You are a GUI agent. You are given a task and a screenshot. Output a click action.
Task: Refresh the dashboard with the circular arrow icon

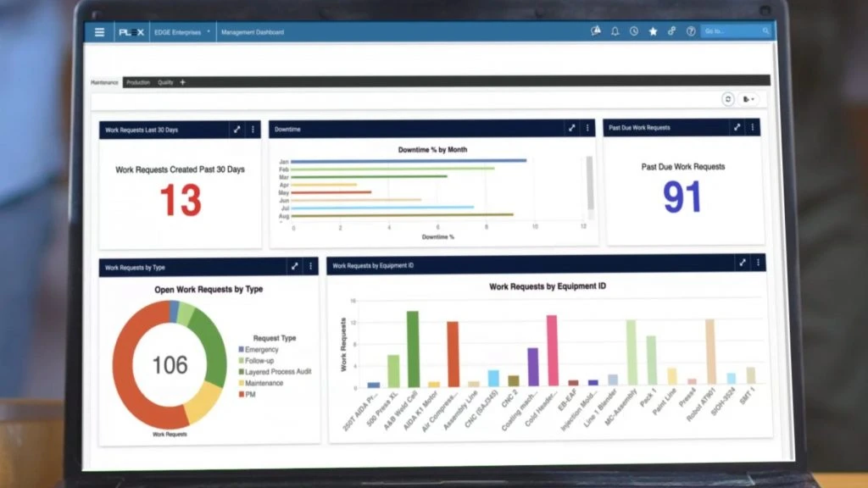point(728,99)
